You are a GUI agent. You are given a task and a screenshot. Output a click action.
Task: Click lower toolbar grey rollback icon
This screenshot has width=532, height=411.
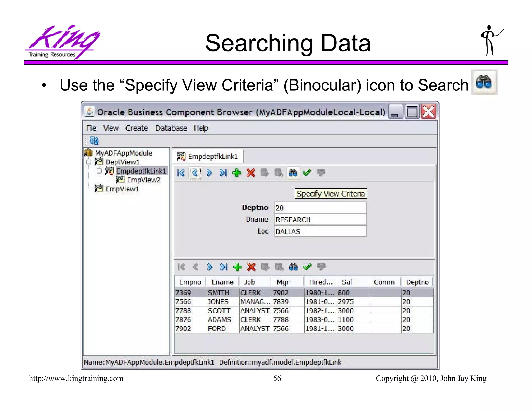321,267
